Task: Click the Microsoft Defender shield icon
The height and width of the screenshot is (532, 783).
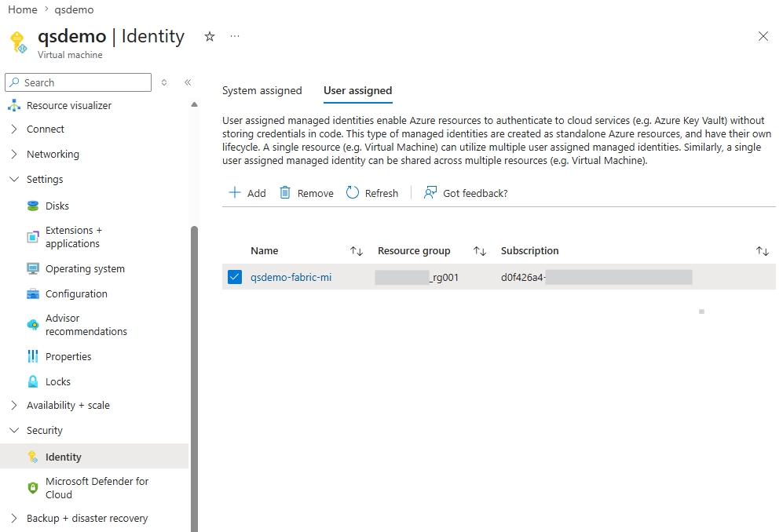Action: [x=33, y=488]
